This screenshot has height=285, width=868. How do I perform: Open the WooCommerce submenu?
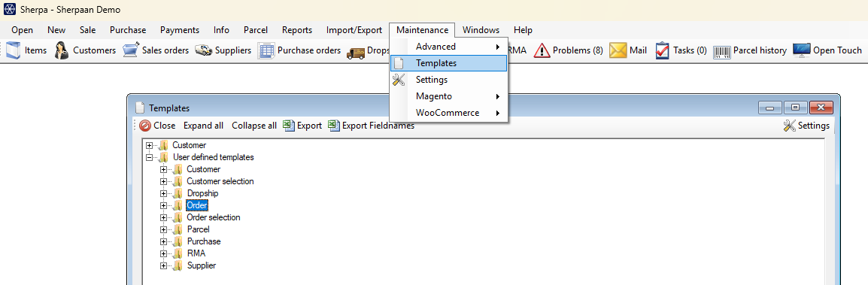tap(448, 113)
